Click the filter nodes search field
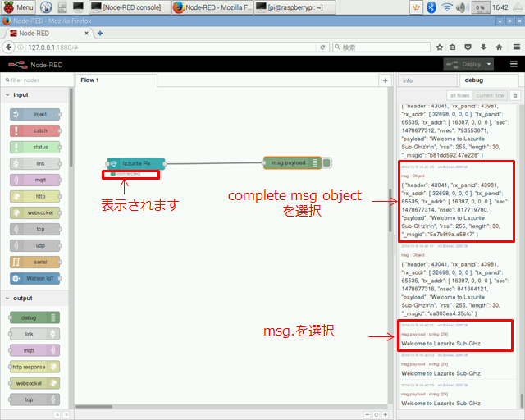 coord(37,80)
